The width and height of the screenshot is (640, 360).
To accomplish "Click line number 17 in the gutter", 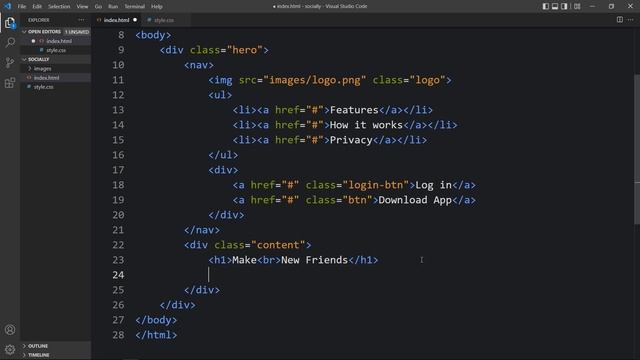I will pyautogui.click(x=118, y=170).
